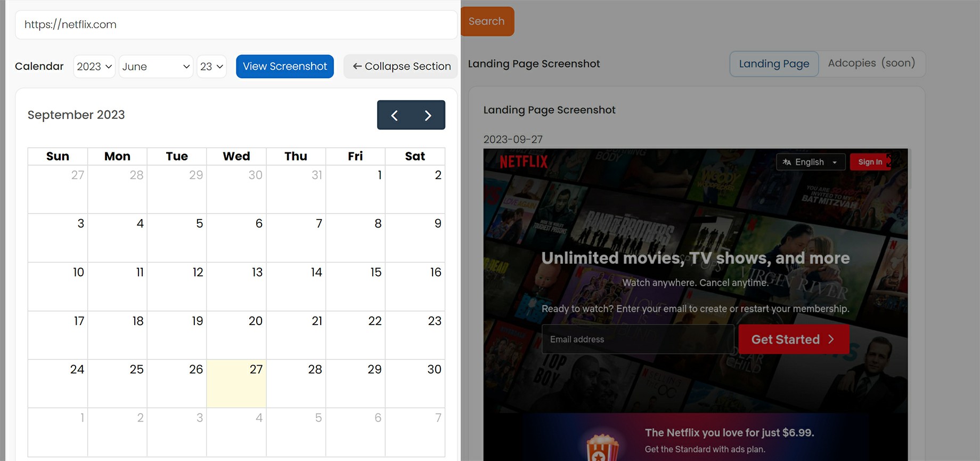Select September 9 in calendar
The image size is (980, 461).
pos(415,238)
